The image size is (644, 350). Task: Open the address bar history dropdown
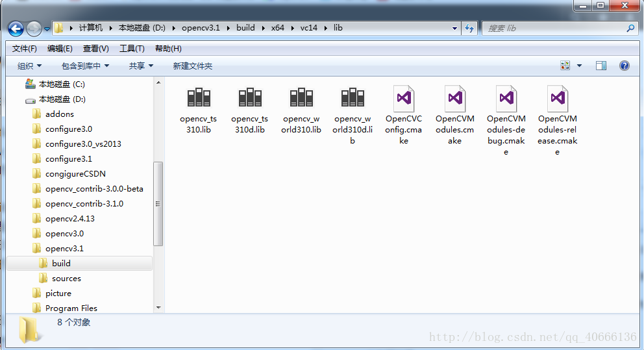454,29
